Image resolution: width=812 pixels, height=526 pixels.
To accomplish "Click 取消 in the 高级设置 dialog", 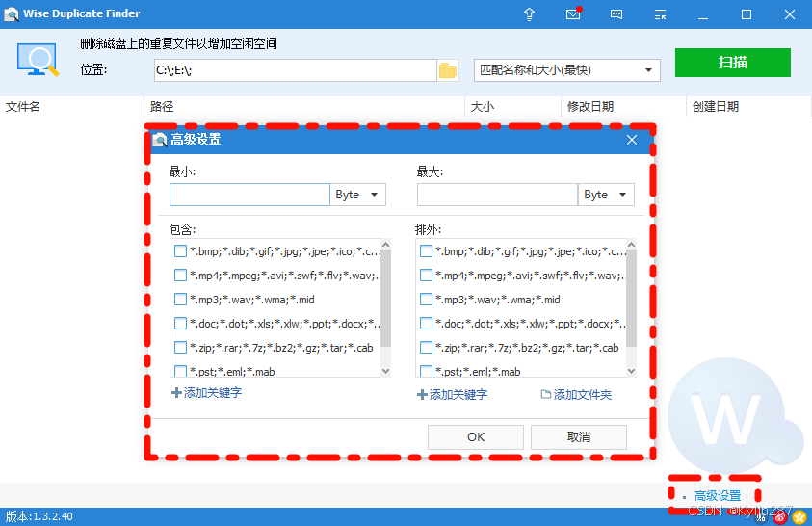I will (x=579, y=437).
